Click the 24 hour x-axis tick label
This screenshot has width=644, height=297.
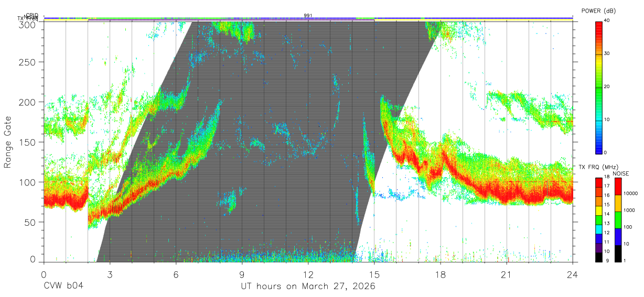click(x=573, y=274)
